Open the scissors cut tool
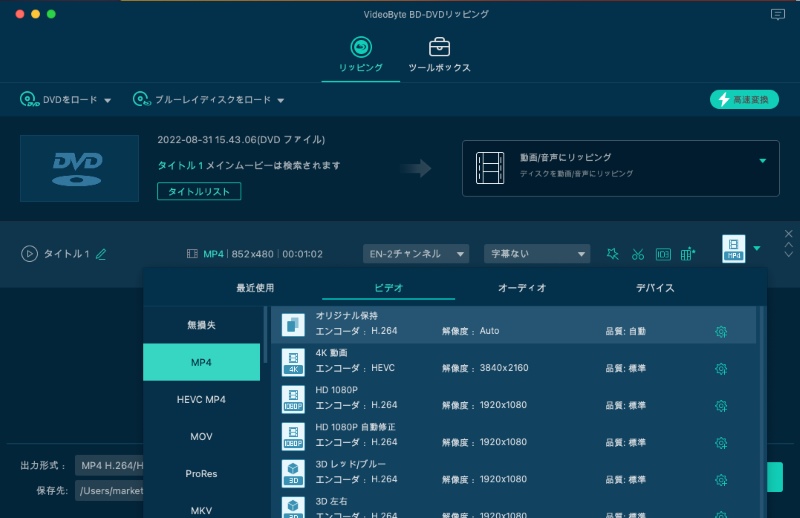Image resolution: width=800 pixels, height=518 pixels. 638,254
